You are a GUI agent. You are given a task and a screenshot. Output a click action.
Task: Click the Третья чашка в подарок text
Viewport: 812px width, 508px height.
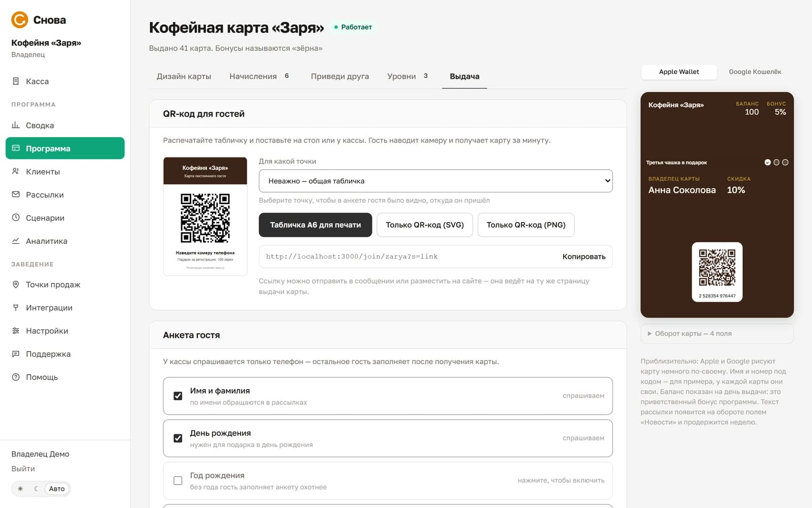point(676,163)
